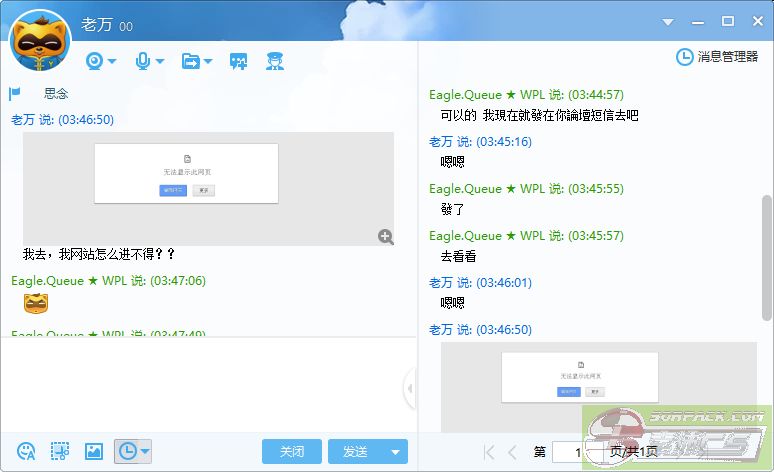Screen dimensions: 774x472
Task: Click the 发送 button
Action: 355,451
